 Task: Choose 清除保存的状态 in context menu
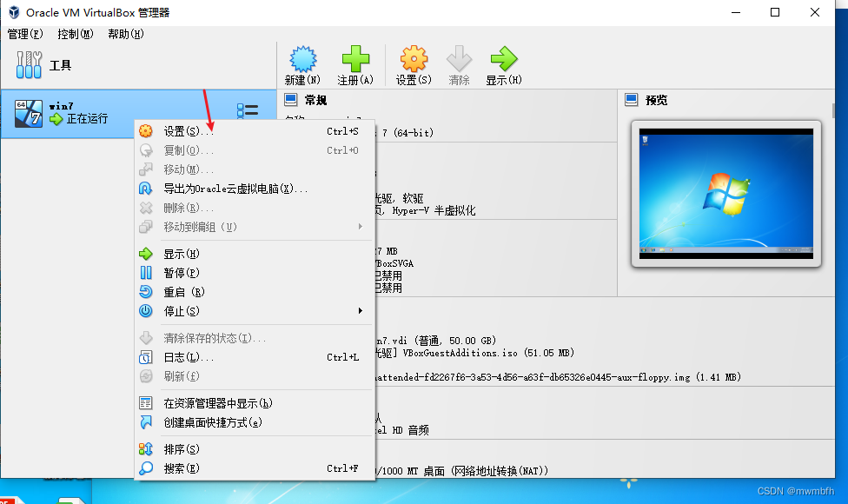[255, 338]
